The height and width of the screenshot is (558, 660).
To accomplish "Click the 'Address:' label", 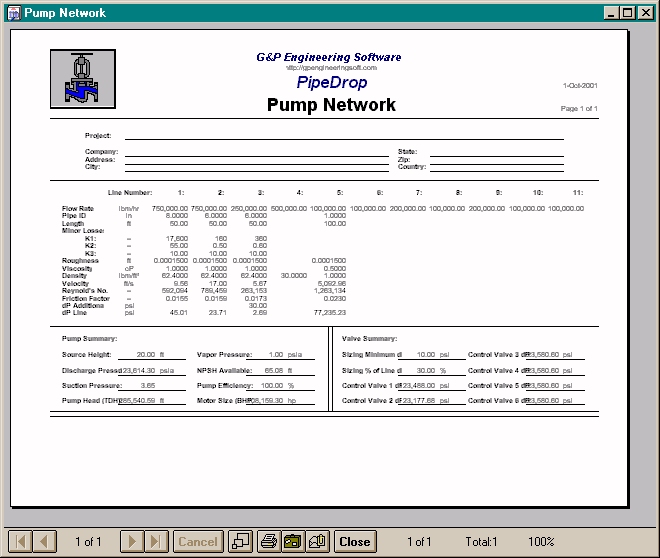I will coord(100,159).
